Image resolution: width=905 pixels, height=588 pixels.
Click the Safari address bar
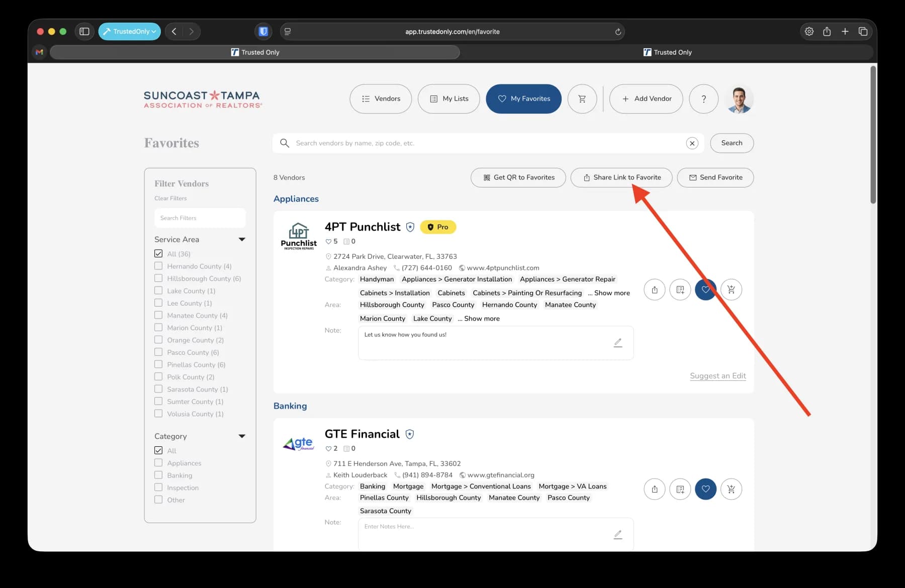(x=452, y=31)
